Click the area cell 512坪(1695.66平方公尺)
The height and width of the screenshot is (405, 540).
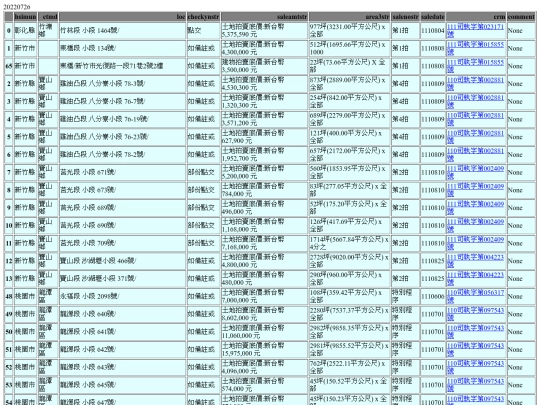(x=350, y=48)
